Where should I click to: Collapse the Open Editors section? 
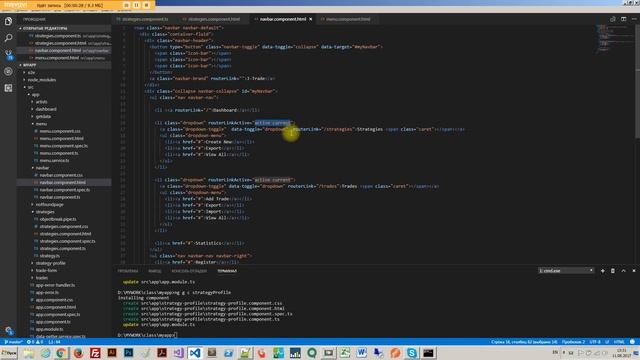(x=64, y=29)
